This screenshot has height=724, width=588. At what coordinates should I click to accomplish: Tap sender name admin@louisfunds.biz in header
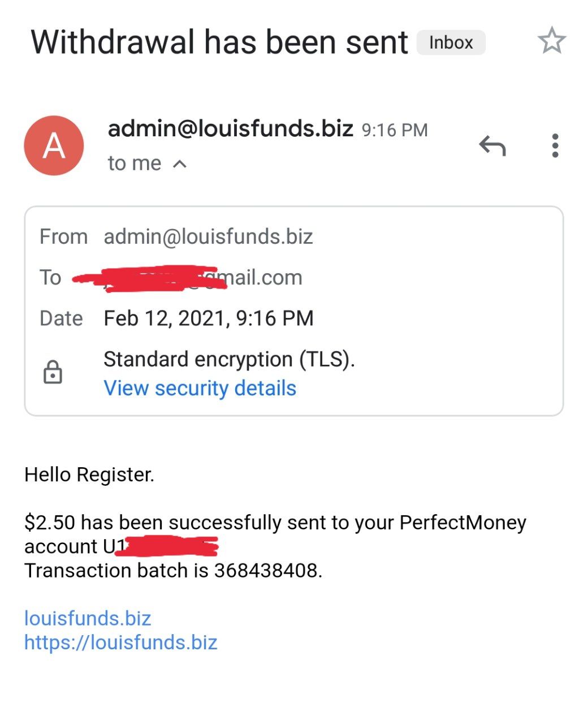point(230,129)
